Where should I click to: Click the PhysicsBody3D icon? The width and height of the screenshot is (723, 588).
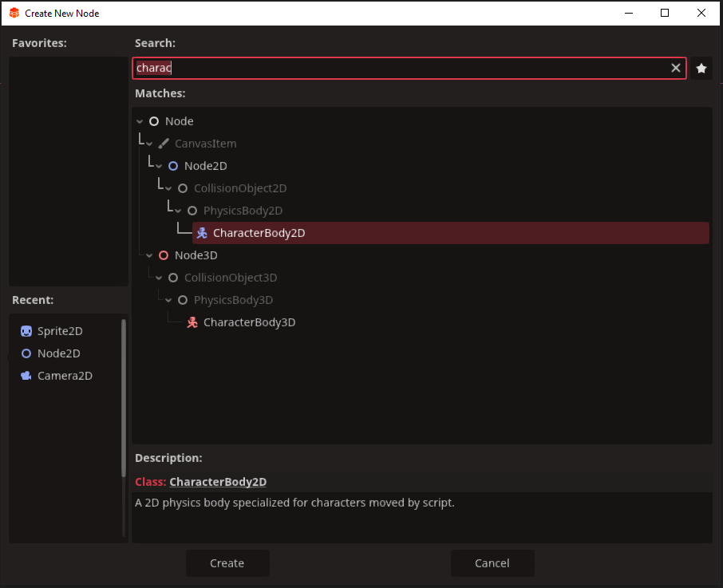[x=183, y=300]
